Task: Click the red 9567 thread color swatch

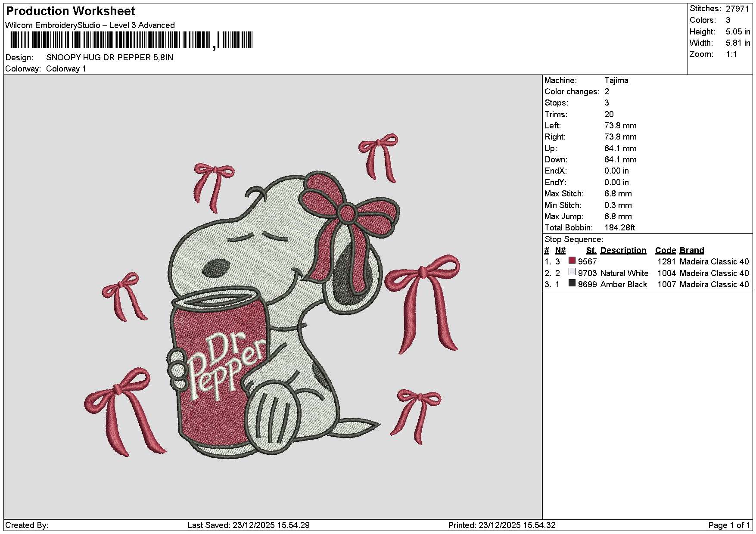Action: pyautogui.click(x=572, y=261)
